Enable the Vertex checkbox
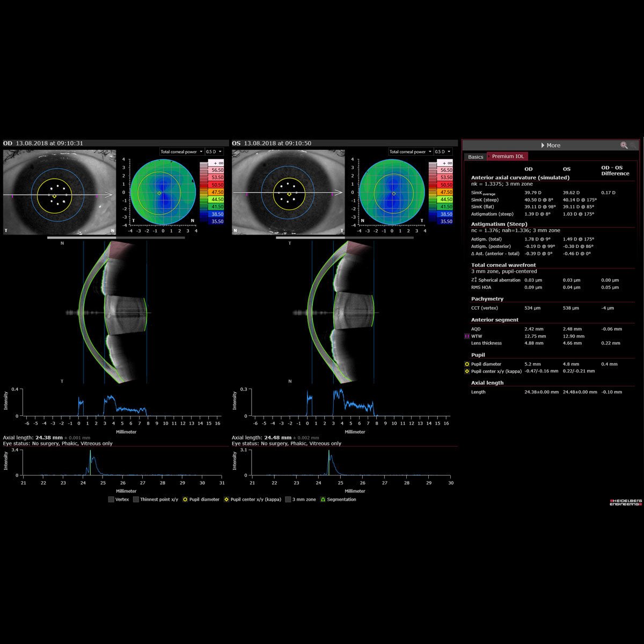 click(x=111, y=500)
